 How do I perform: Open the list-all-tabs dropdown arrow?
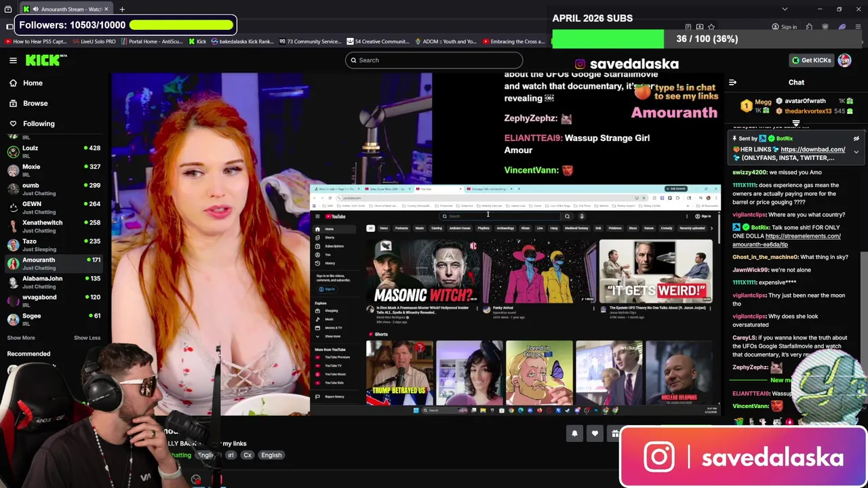[x=785, y=9]
